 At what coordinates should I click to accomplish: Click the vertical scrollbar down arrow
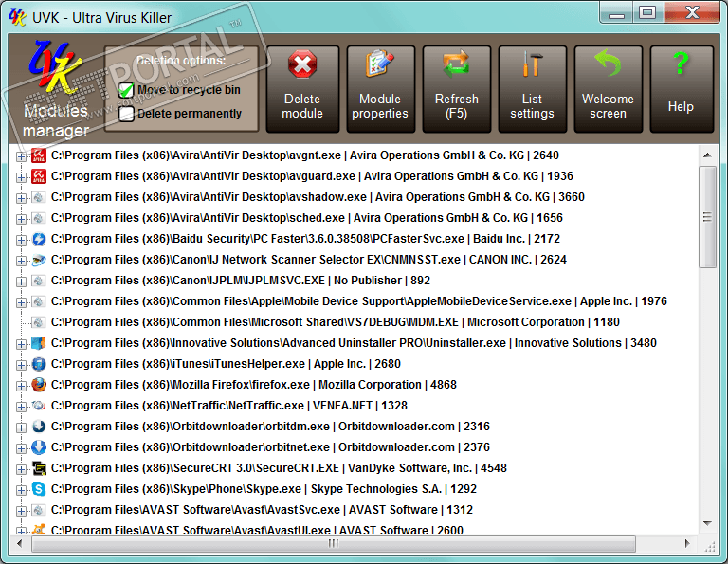click(x=707, y=523)
